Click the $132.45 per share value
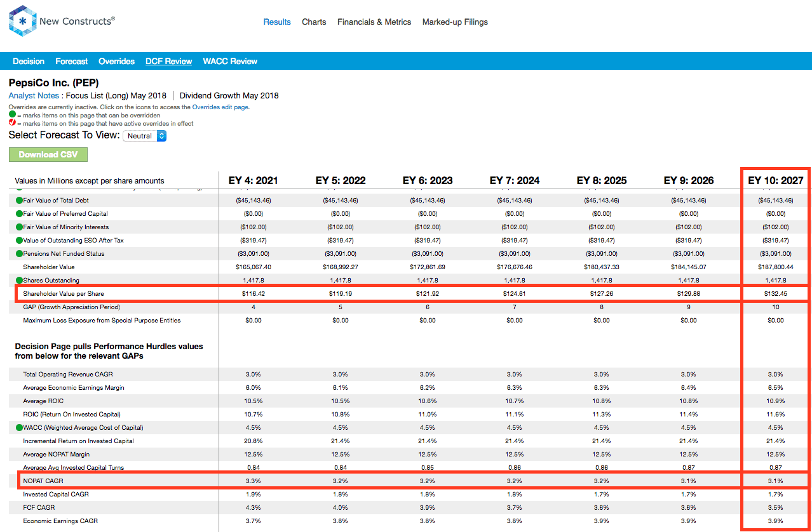The height and width of the screenshot is (532, 812). [776, 293]
